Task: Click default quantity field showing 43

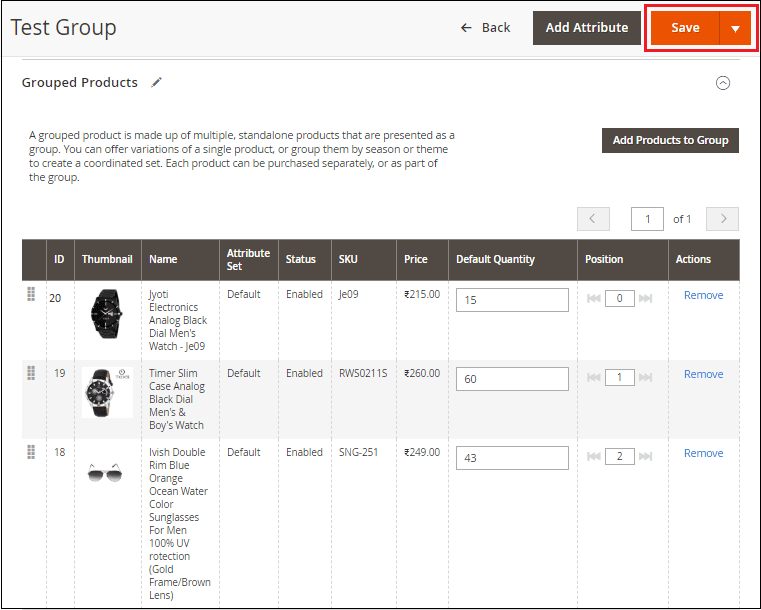Action: [x=512, y=458]
